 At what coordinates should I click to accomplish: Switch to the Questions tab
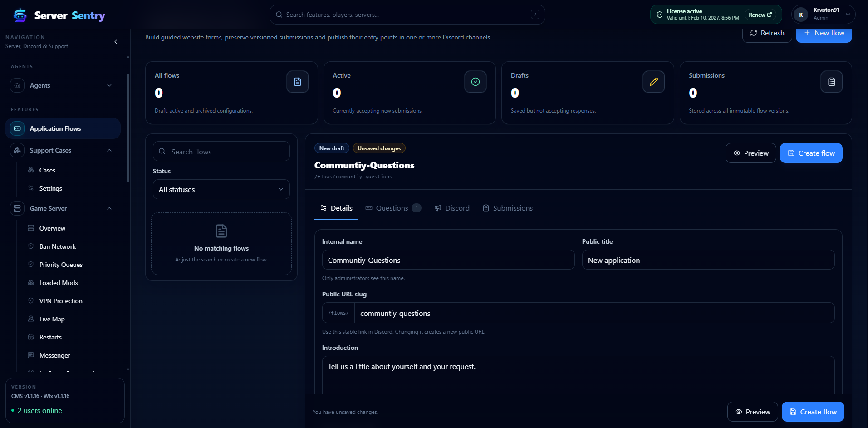393,208
